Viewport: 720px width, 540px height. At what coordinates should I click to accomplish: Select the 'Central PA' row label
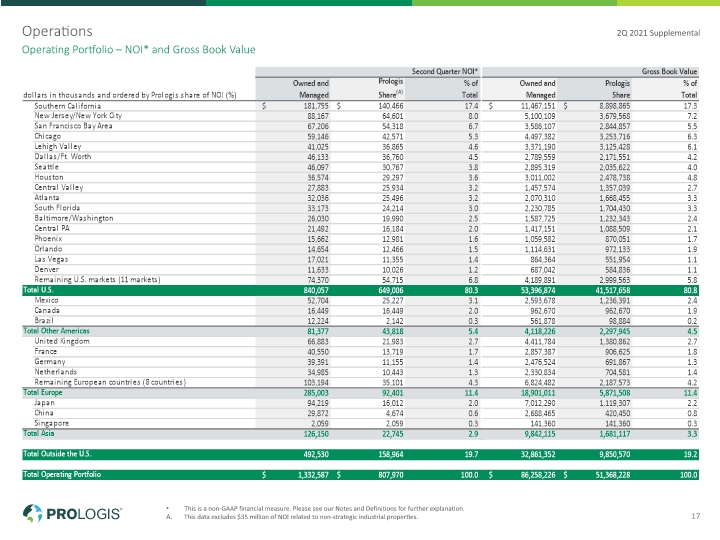51,228
